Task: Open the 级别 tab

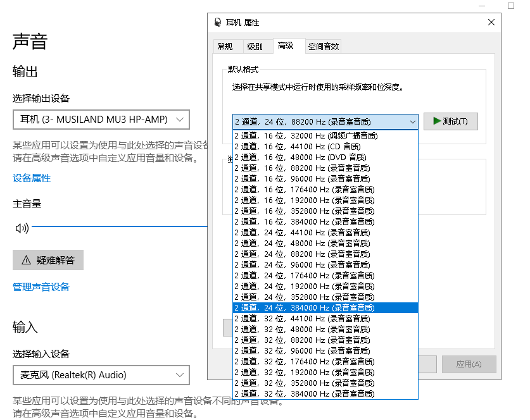Action: point(255,46)
